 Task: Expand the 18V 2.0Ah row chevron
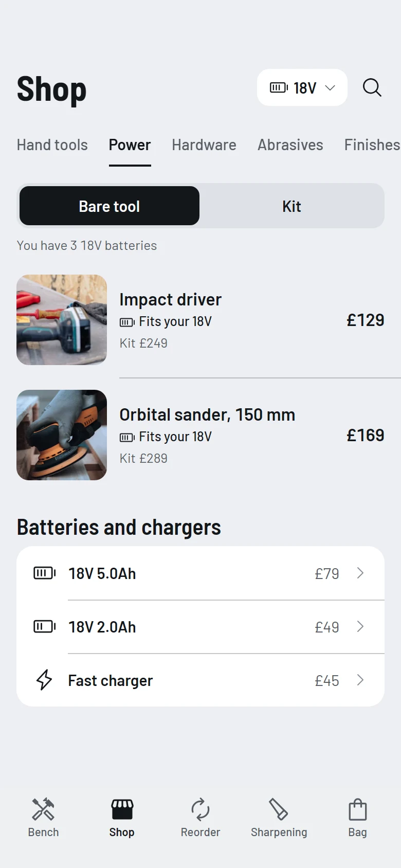(360, 626)
